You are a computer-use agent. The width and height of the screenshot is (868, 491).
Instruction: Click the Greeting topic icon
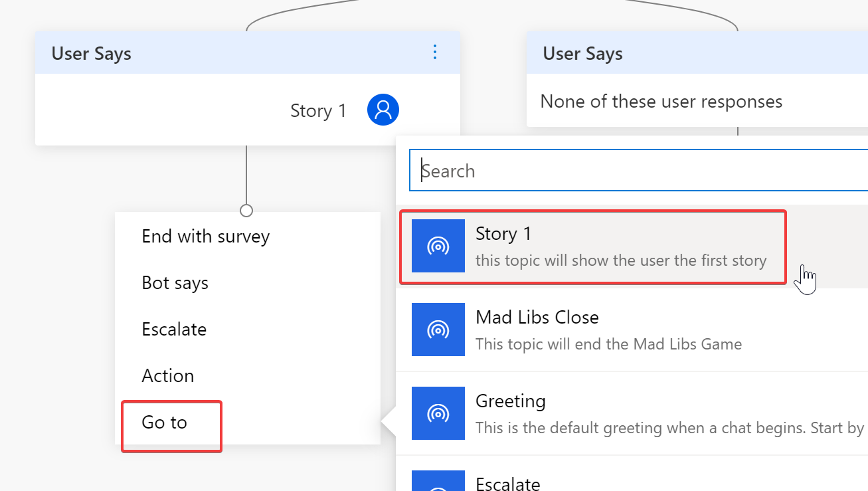[438, 413]
